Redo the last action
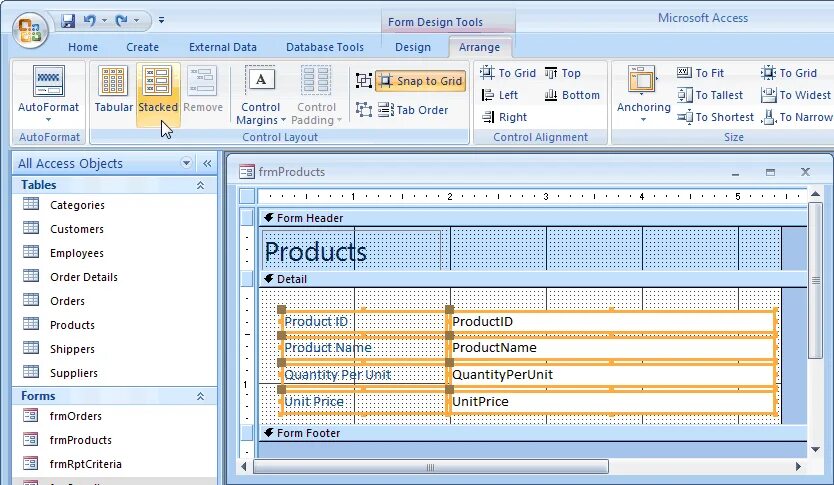Screen dimensions: 834x485 [x=122, y=21]
